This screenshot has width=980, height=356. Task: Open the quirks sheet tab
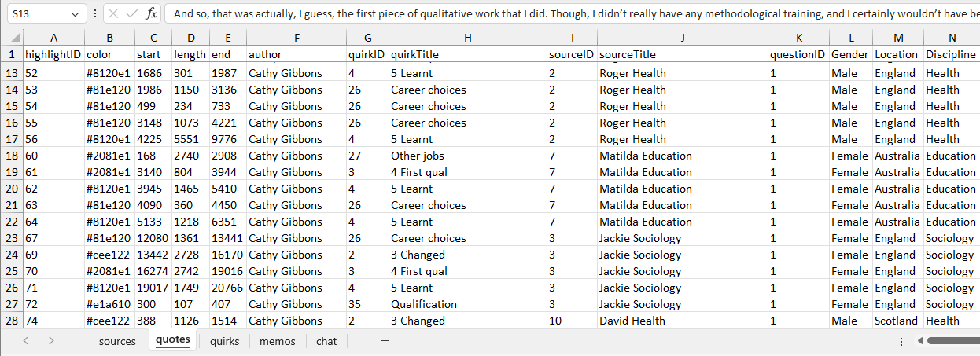click(224, 341)
